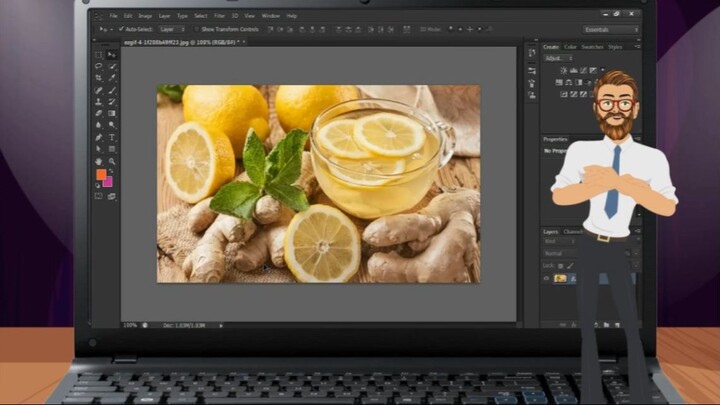720x405 pixels.
Task: Select the Brush tool
Action: [112, 90]
